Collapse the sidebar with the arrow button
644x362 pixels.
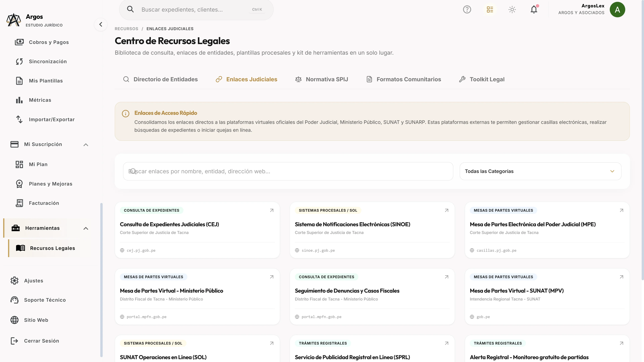click(x=101, y=24)
